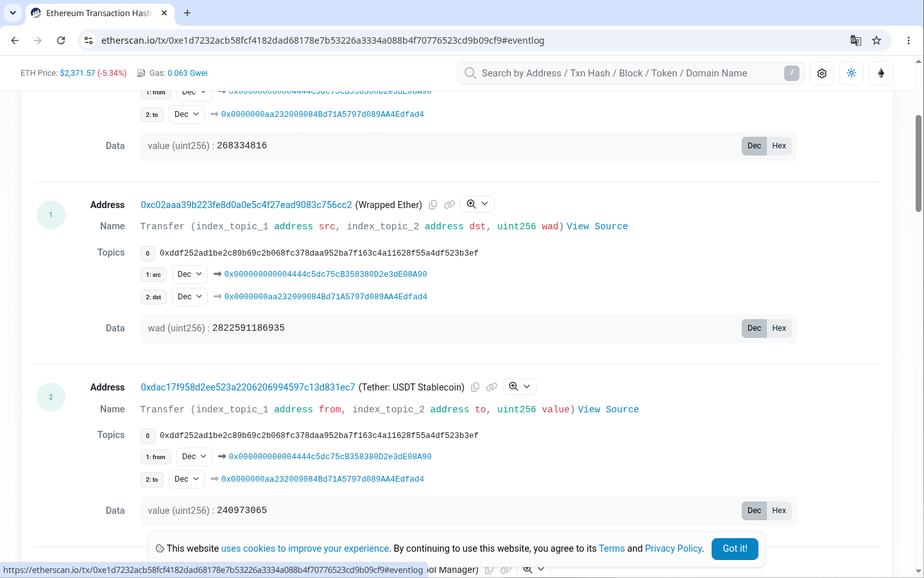Image resolution: width=924 pixels, height=578 pixels.
Task: Bookmark this page with the star
Action: 877,40
